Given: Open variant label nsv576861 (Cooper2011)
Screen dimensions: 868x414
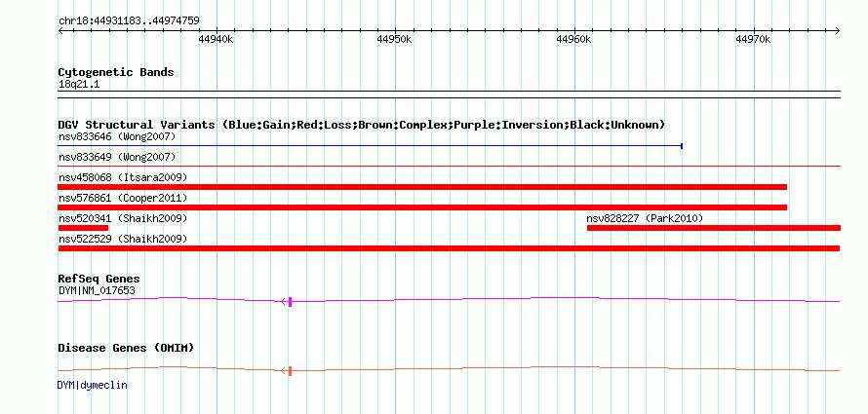Looking at the screenshot, I should point(123,198).
